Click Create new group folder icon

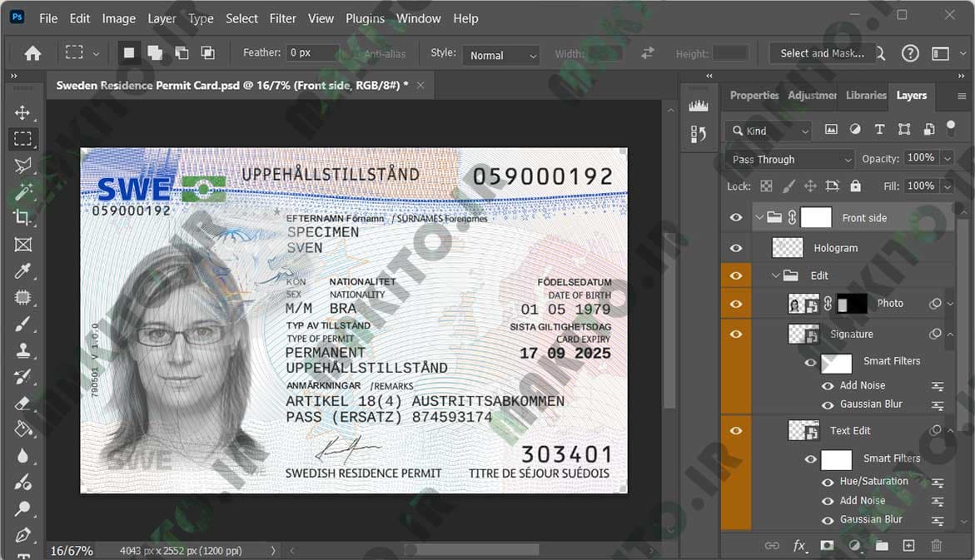(882, 546)
